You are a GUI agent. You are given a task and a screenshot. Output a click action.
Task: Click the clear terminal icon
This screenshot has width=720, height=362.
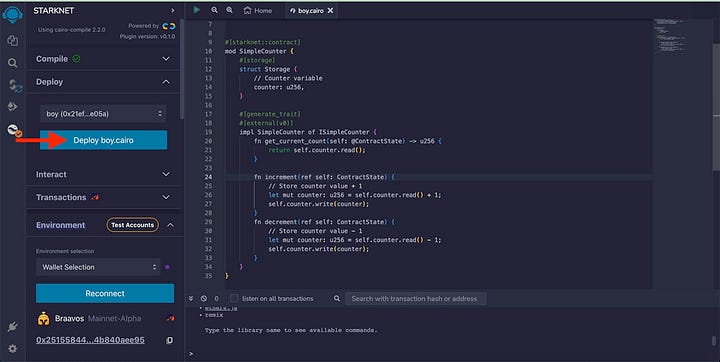click(204, 299)
